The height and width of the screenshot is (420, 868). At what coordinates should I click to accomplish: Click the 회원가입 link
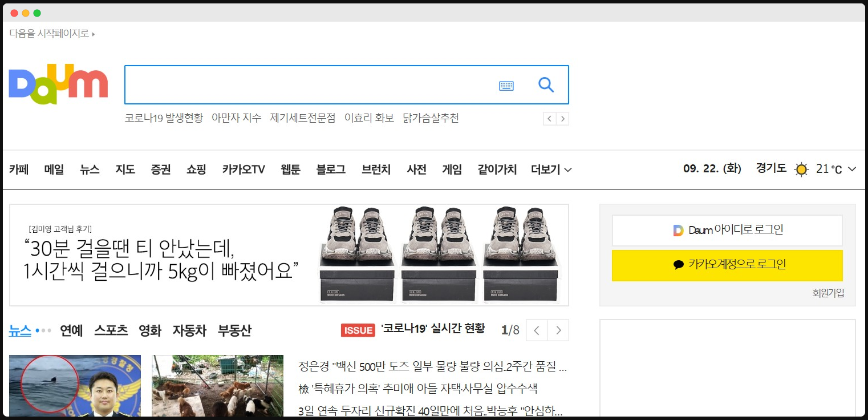tap(828, 293)
